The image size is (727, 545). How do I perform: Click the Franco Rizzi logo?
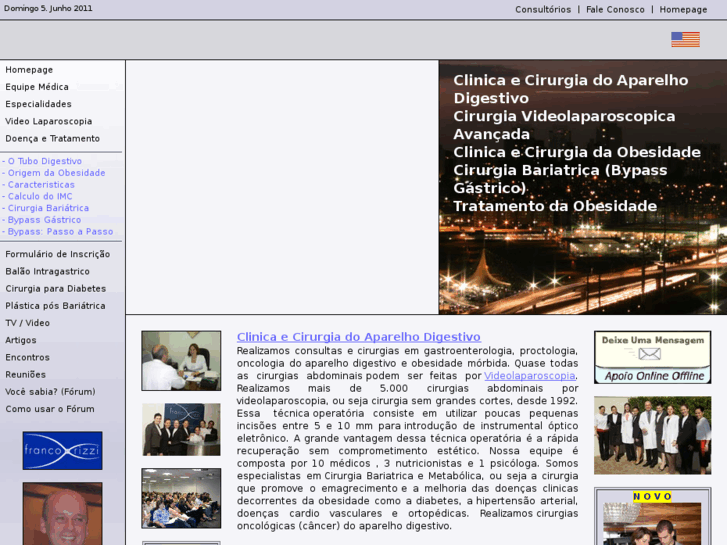pos(63,450)
